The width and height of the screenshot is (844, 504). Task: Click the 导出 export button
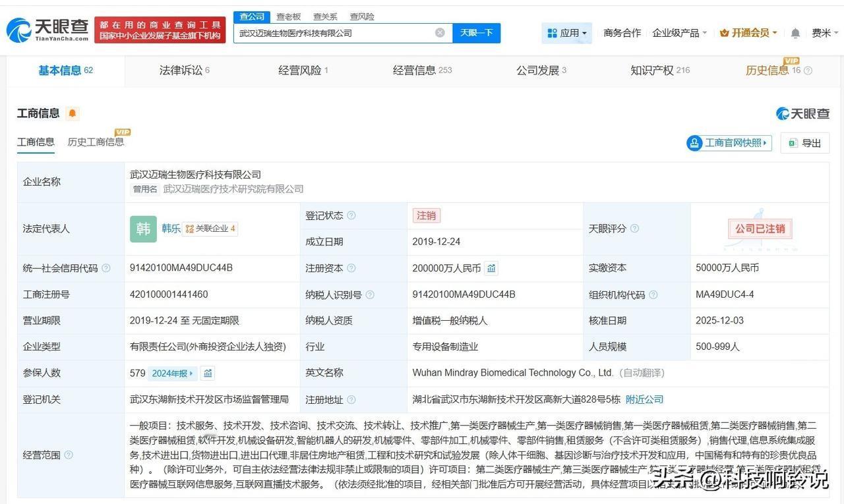point(805,143)
